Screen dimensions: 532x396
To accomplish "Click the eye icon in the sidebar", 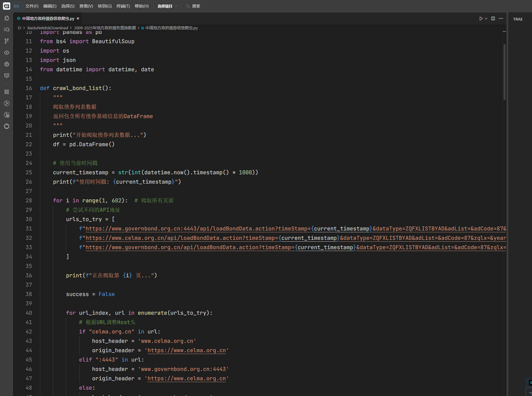I will coord(7,53).
